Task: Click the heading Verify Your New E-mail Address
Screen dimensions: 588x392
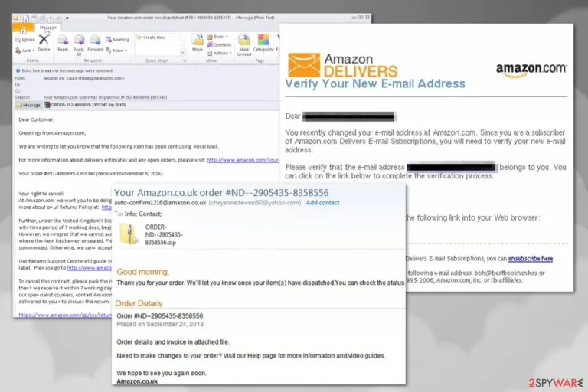Action: pos(375,83)
